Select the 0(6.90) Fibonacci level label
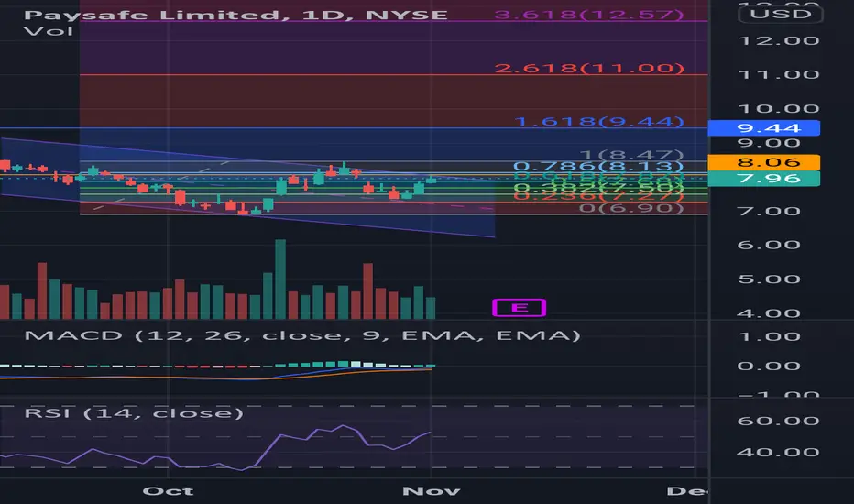This screenshot has height=504, width=854. coord(631,208)
